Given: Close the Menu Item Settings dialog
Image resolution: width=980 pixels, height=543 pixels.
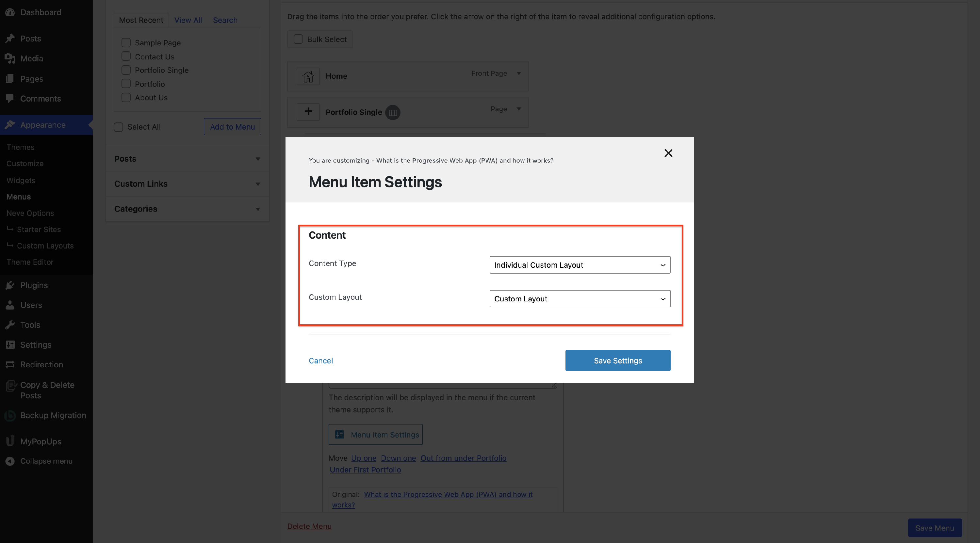Looking at the screenshot, I should pyautogui.click(x=668, y=153).
